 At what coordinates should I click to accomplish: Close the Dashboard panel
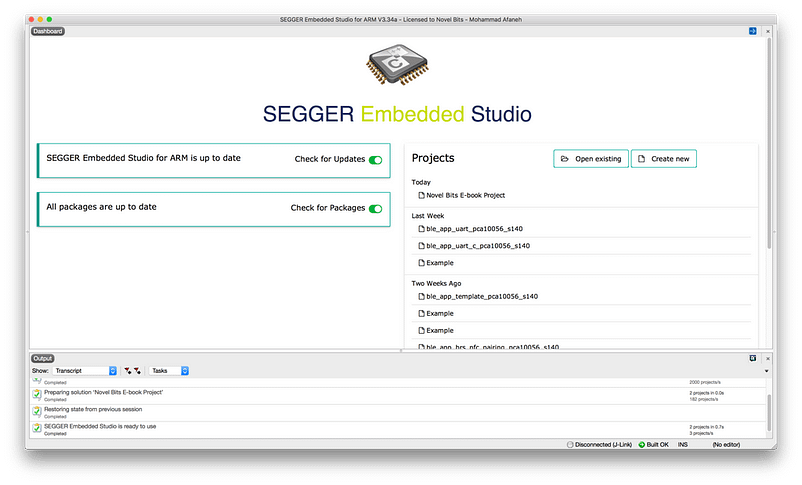coord(768,31)
